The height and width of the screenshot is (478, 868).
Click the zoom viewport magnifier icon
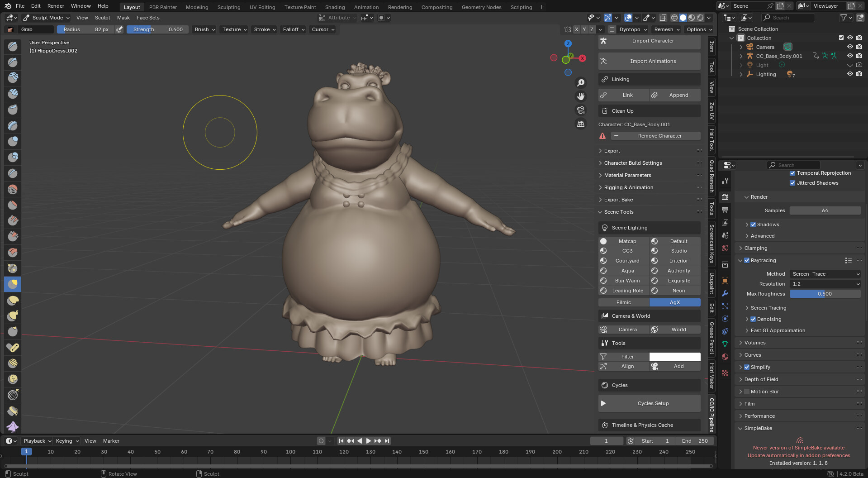click(581, 83)
